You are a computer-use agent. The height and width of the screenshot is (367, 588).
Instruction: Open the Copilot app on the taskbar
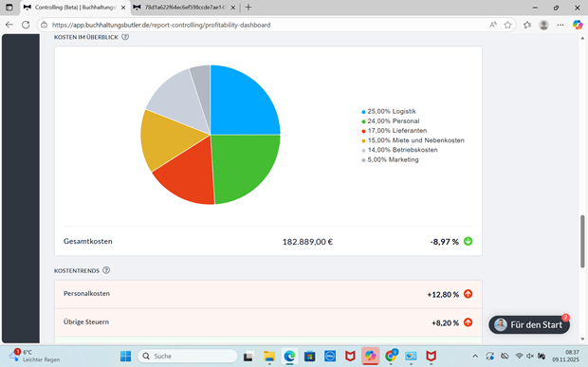tap(371, 356)
